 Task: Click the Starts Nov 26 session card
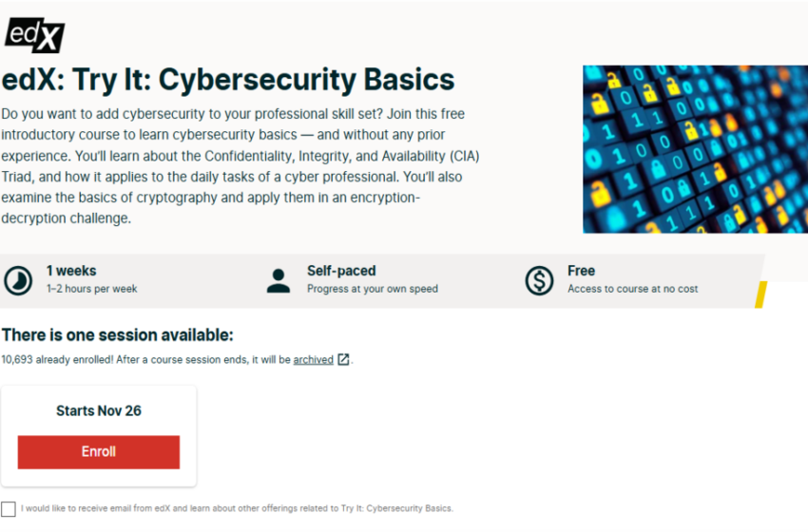[99, 436]
